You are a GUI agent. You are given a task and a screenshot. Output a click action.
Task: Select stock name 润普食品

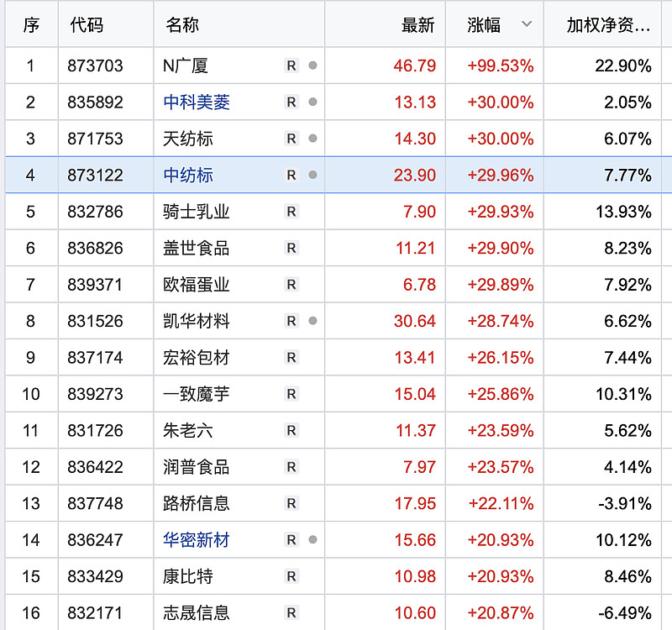[197, 467]
